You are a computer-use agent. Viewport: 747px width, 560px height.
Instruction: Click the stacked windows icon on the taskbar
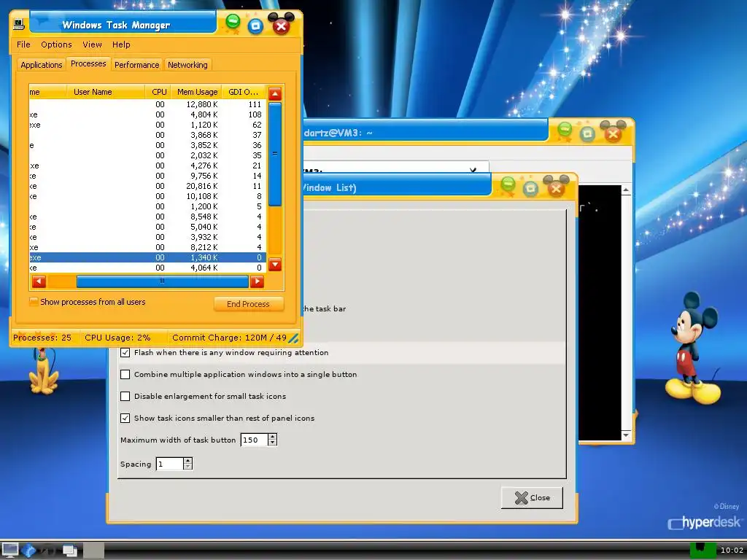[x=70, y=551]
